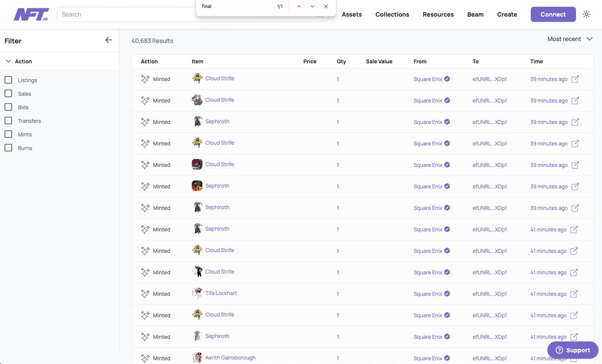Collapse the Filter panel with arrow
602x364 pixels.
[108, 40]
